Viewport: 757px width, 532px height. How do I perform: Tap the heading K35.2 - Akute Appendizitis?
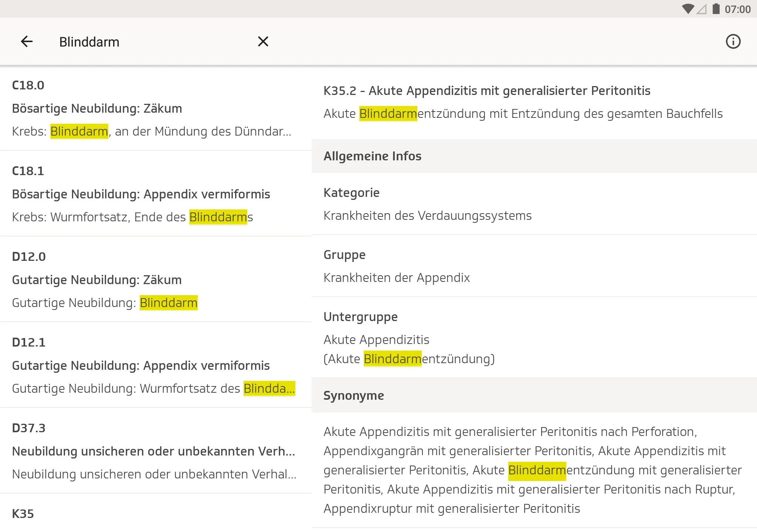coord(487,91)
